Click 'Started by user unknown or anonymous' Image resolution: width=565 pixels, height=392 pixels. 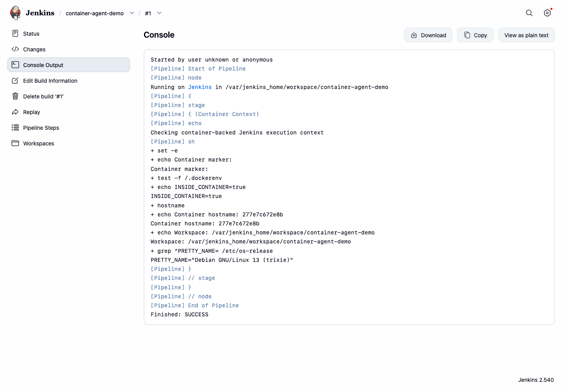(211, 60)
